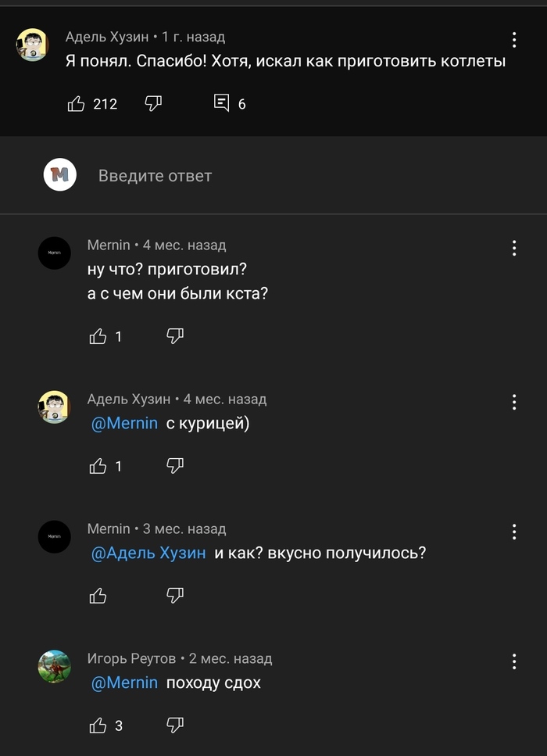Image resolution: width=547 pixels, height=756 pixels.
Task: Dislike the 'с курицей)' reply
Action: pos(175,466)
